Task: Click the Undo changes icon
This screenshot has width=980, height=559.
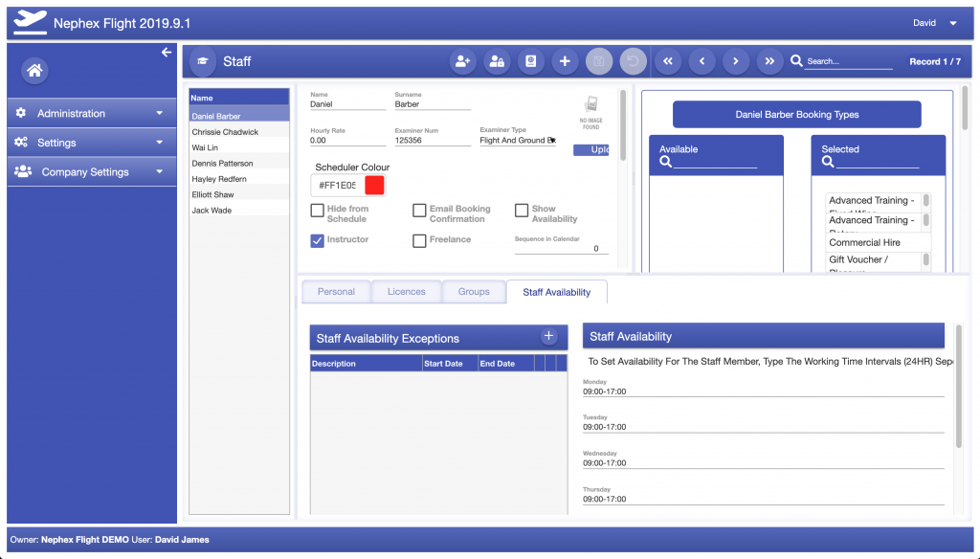Action: [633, 61]
